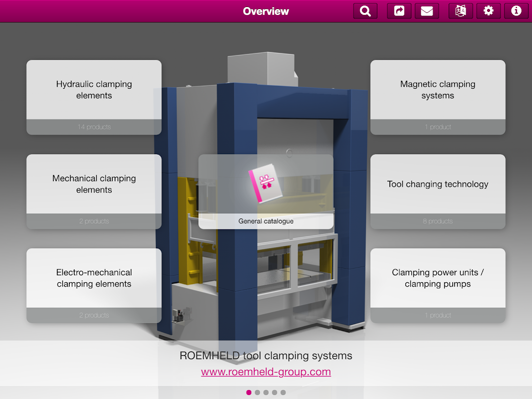Open Clamping power units / clamping pumps
532x399 pixels.
pos(438,286)
